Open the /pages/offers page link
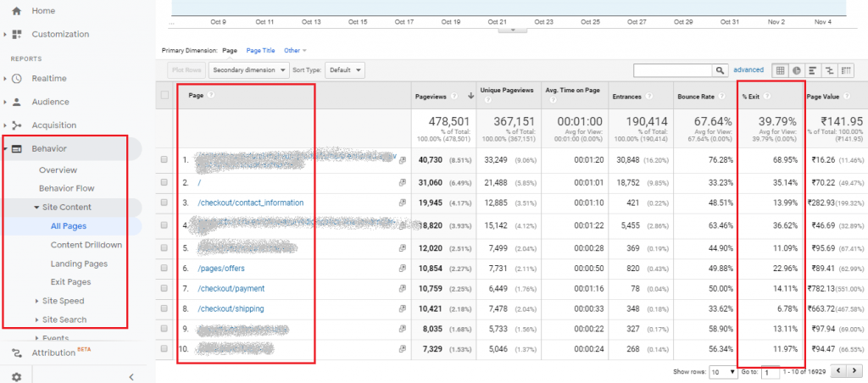 tap(221, 269)
